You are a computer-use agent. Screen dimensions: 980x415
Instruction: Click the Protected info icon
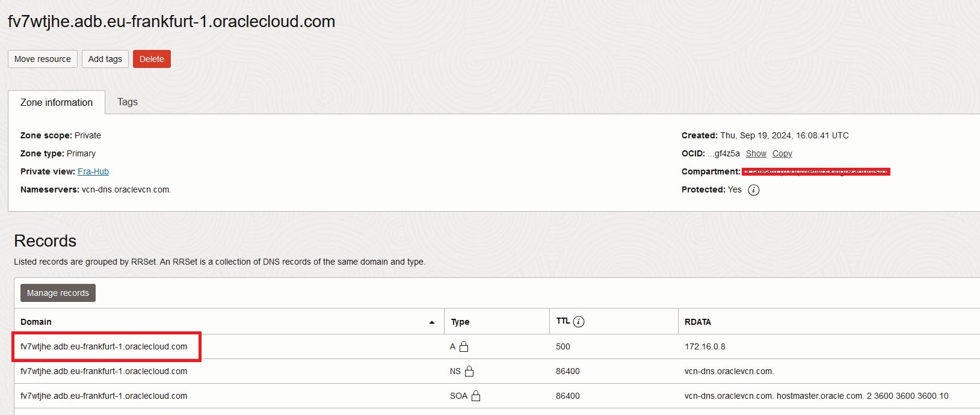[x=754, y=189]
